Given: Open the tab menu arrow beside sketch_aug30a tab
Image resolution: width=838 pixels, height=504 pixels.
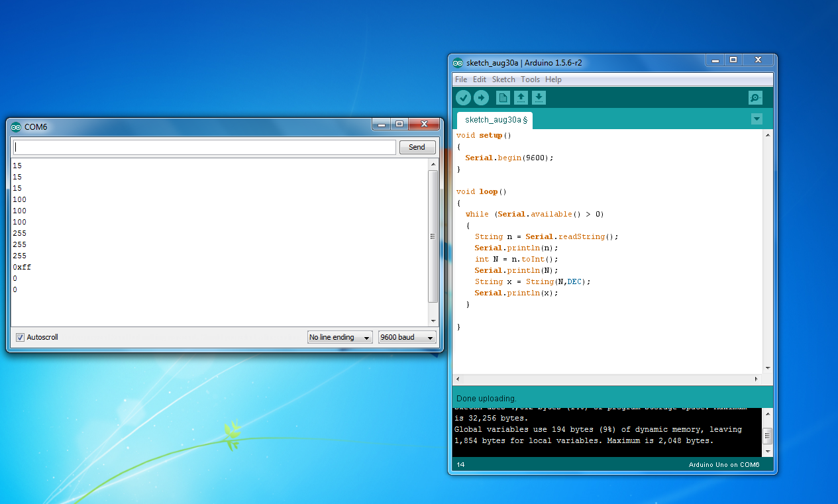Looking at the screenshot, I should pos(757,119).
